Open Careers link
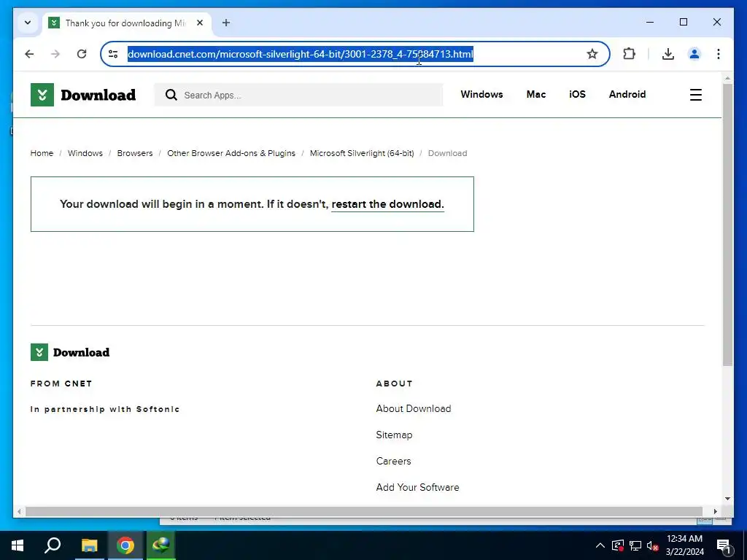Viewport: 747px width, 560px height. [393, 461]
